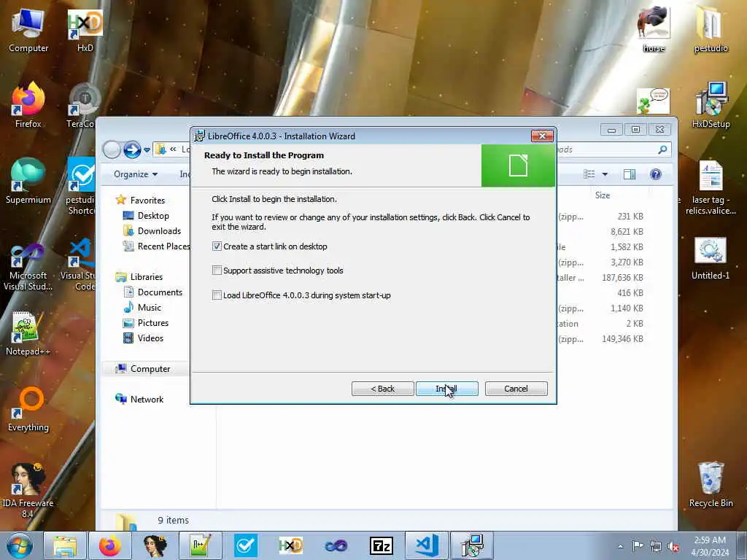Switch to the installer taskbar button
The height and width of the screenshot is (560, 747).
coord(472,545)
